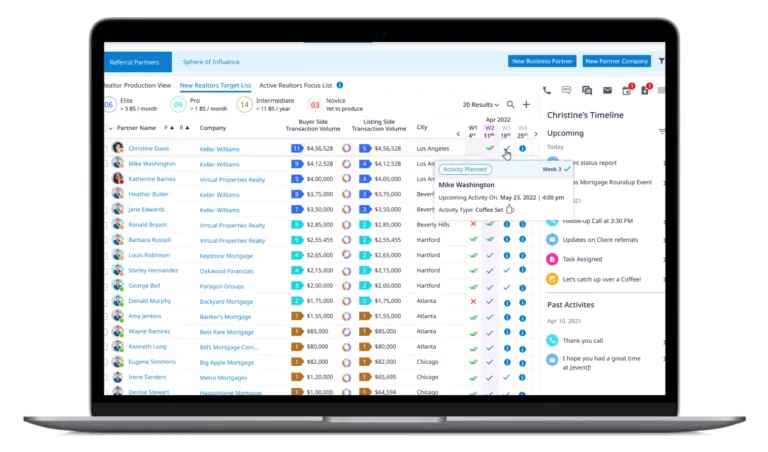
Task: Click the New Partner Company button
Action: coord(617,61)
